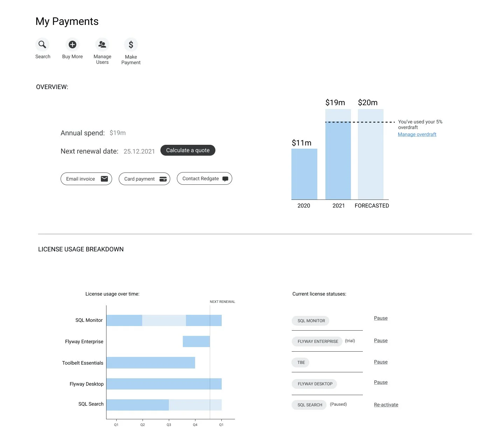The height and width of the screenshot is (447, 504).
Task: Select the FLYWAY ENTERPRISE status chip
Action: tap(317, 341)
